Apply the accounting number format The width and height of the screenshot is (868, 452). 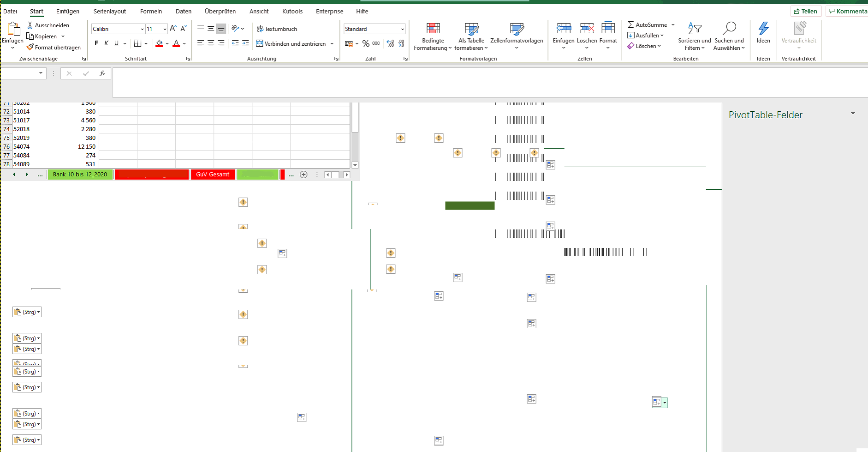pos(349,43)
